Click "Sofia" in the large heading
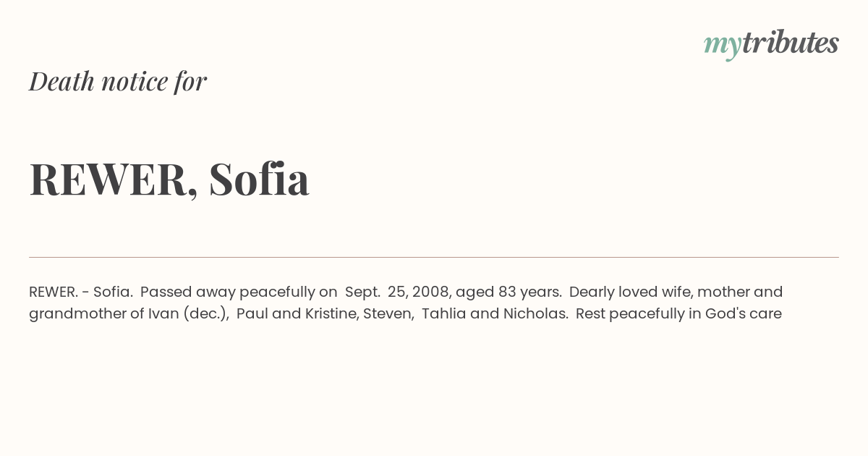Image resolution: width=868 pixels, height=456 pixels. pos(259,178)
